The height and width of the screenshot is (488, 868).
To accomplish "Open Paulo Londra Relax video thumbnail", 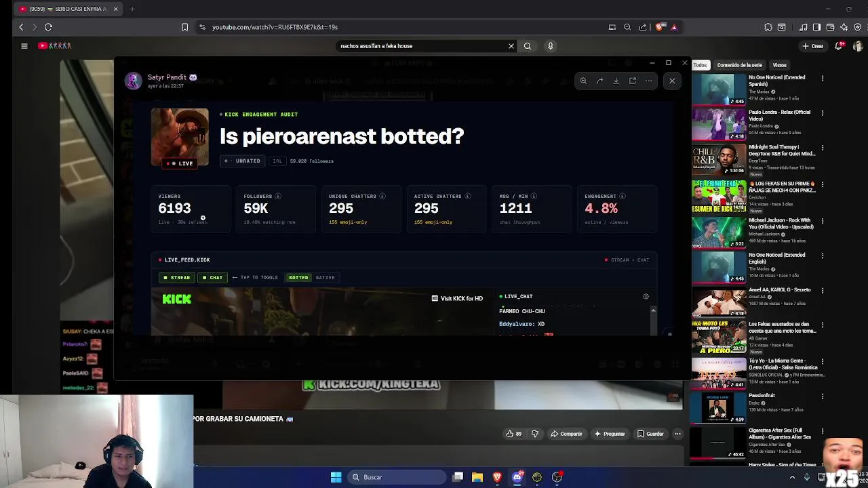I will click(x=718, y=125).
